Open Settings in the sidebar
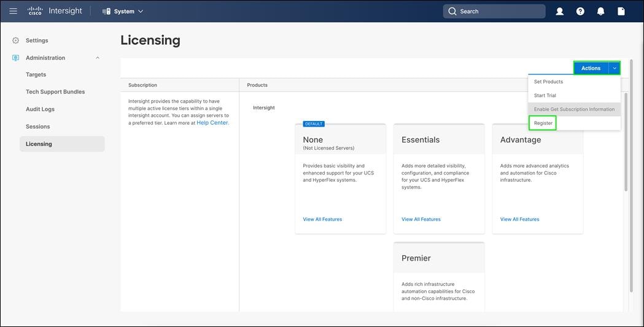Image resolution: width=644 pixels, height=327 pixels. pyautogui.click(x=37, y=41)
